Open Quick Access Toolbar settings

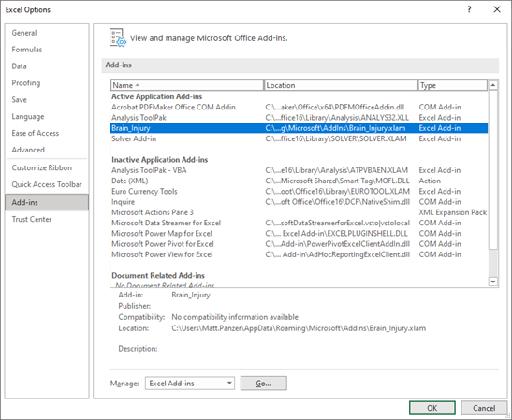47,184
